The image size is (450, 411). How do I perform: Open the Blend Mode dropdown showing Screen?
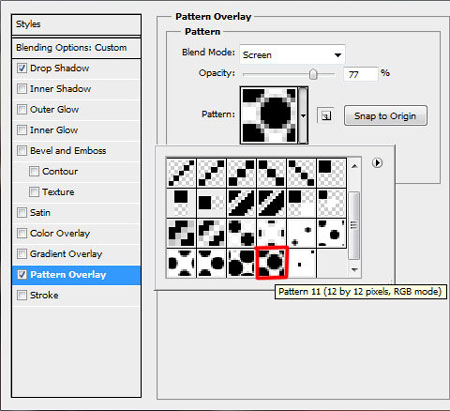[x=292, y=55]
